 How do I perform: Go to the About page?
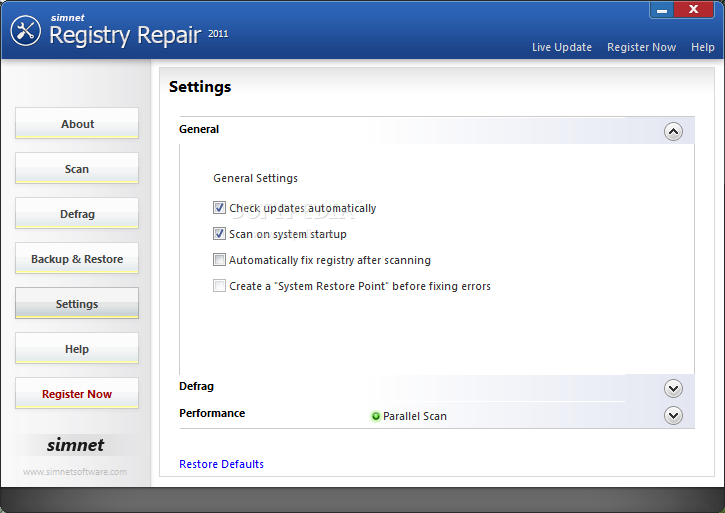point(77,123)
